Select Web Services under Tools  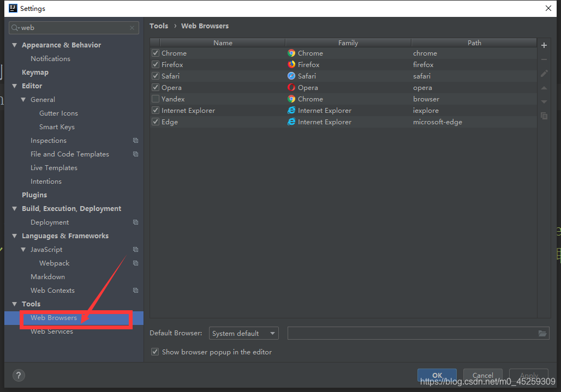[x=52, y=331]
